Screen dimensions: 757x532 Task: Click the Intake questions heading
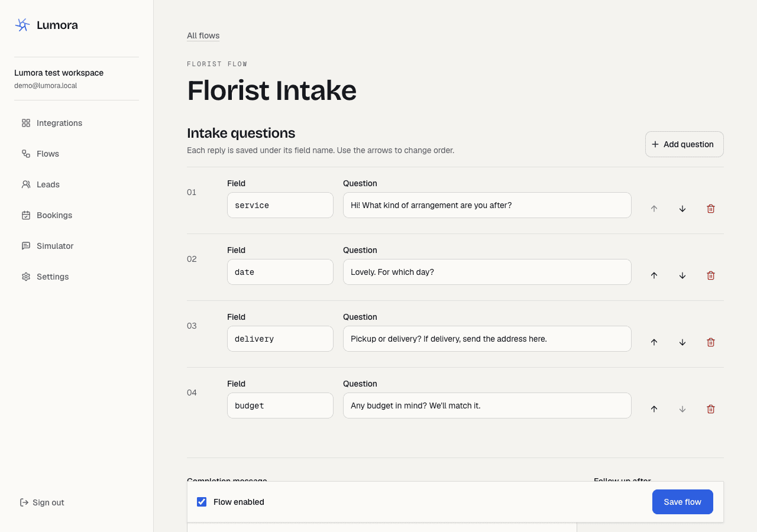point(241,133)
